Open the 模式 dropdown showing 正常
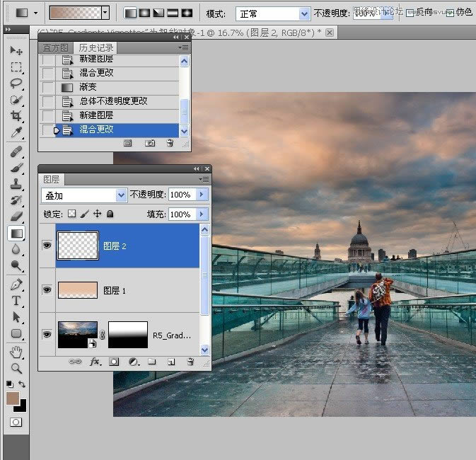This screenshot has width=476, height=460. 272,13
